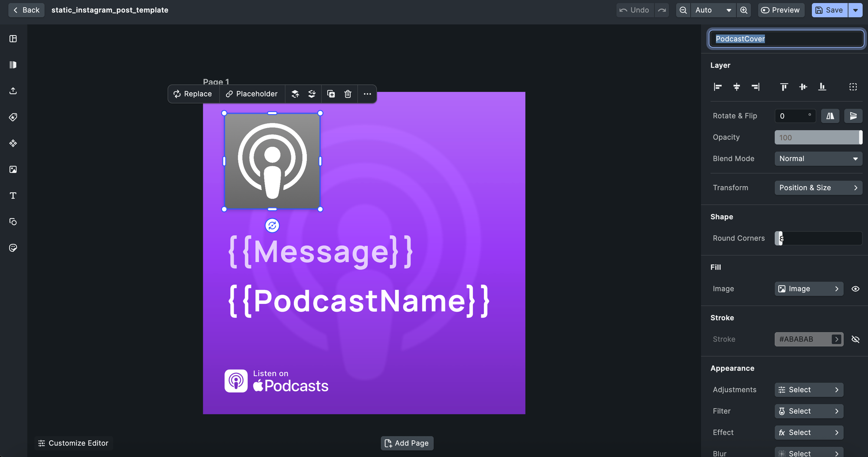
Task: Open the library panel icon in sidebar
Action: point(13,65)
